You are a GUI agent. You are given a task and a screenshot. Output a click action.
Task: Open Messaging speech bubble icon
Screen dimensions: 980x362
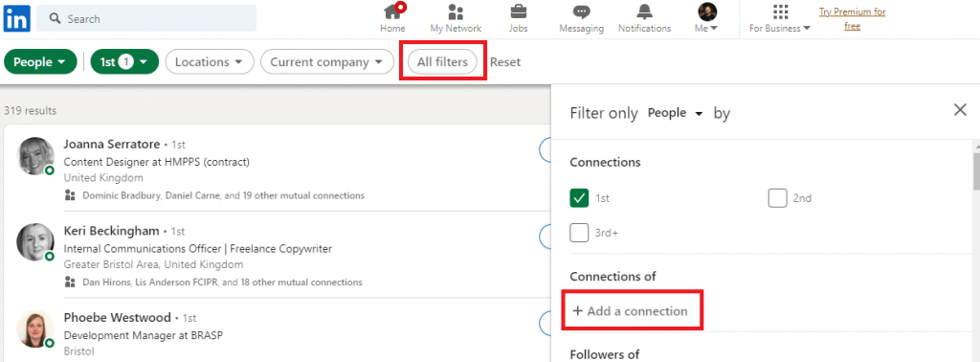(x=581, y=11)
